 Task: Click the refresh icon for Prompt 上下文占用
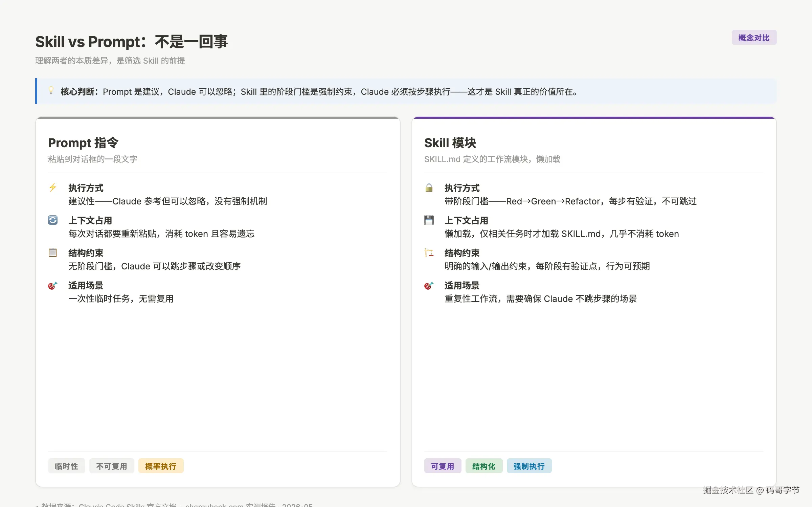coord(53,220)
